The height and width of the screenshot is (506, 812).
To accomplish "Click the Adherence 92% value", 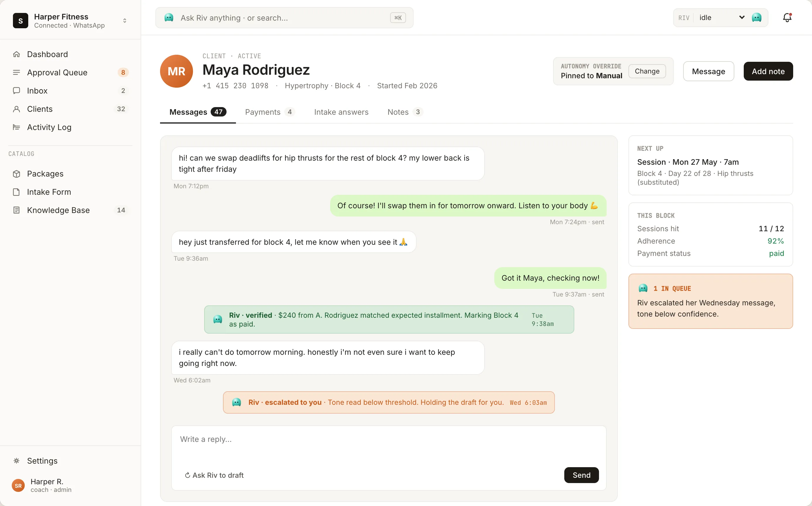I will (776, 241).
